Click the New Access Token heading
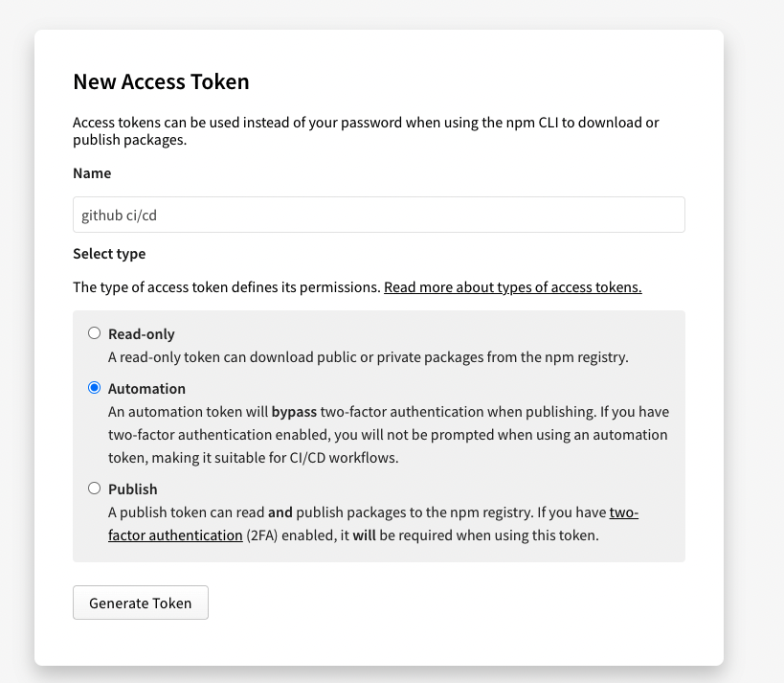 pos(161,82)
